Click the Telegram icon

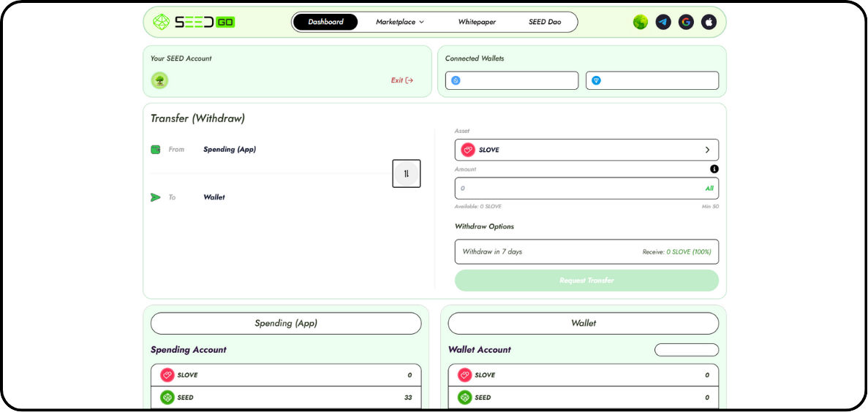(x=663, y=22)
